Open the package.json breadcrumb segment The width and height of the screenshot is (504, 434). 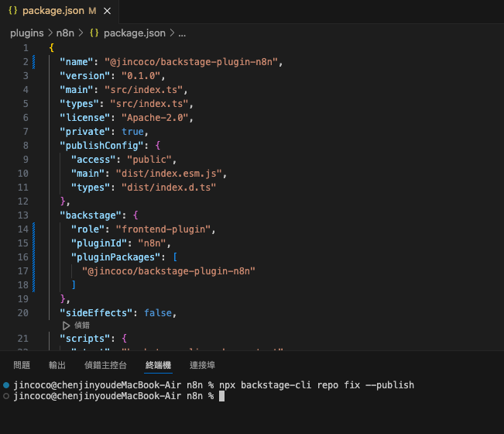point(135,33)
